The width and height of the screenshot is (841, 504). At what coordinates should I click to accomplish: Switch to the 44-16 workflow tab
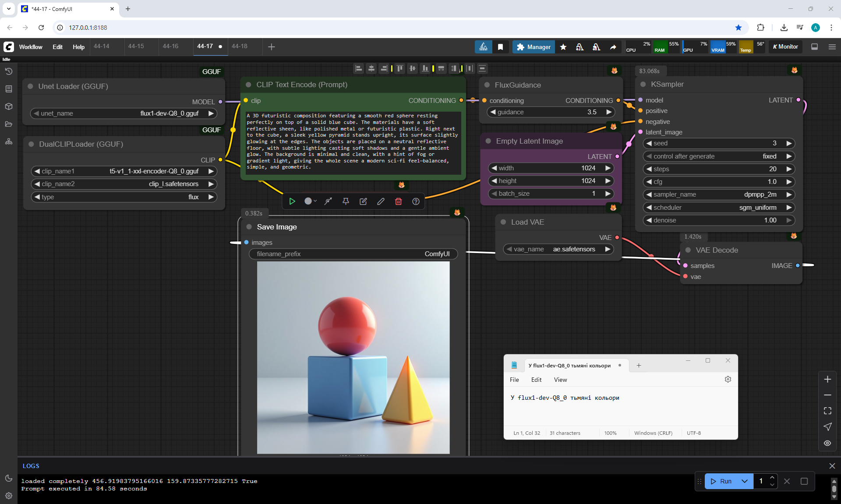pyautogui.click(x=170, y=46)
